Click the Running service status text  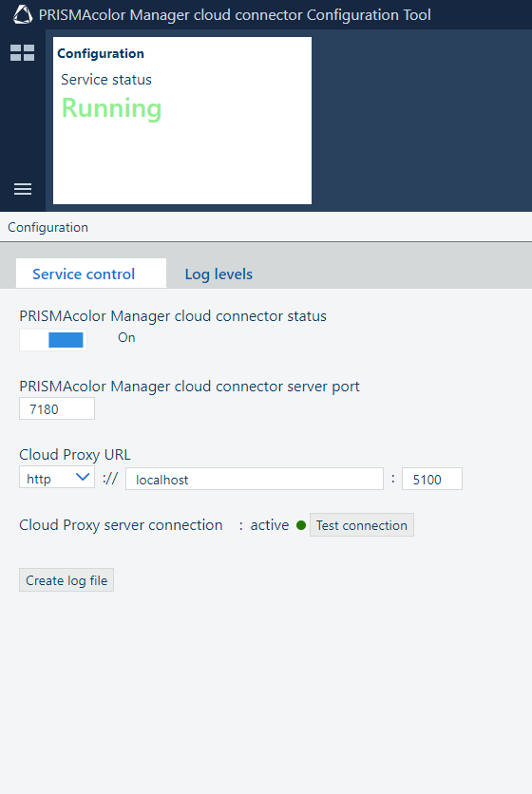111,108
